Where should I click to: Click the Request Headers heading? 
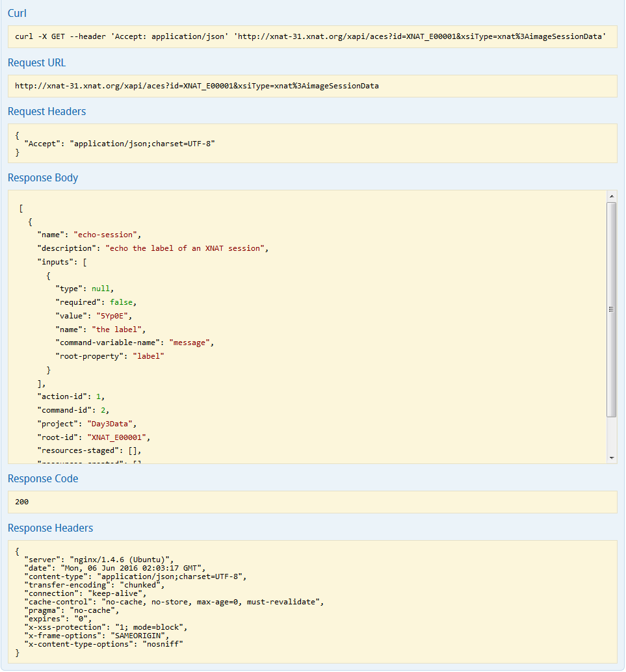(47, 111)
